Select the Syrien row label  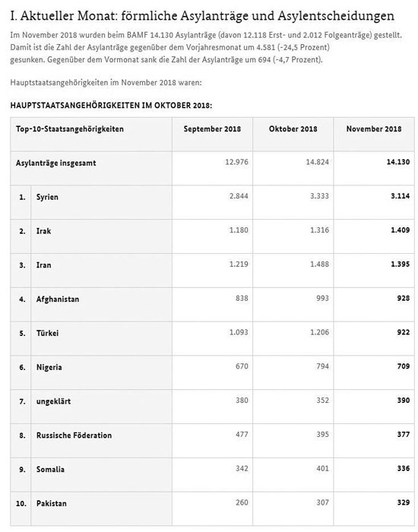[47, 197]
